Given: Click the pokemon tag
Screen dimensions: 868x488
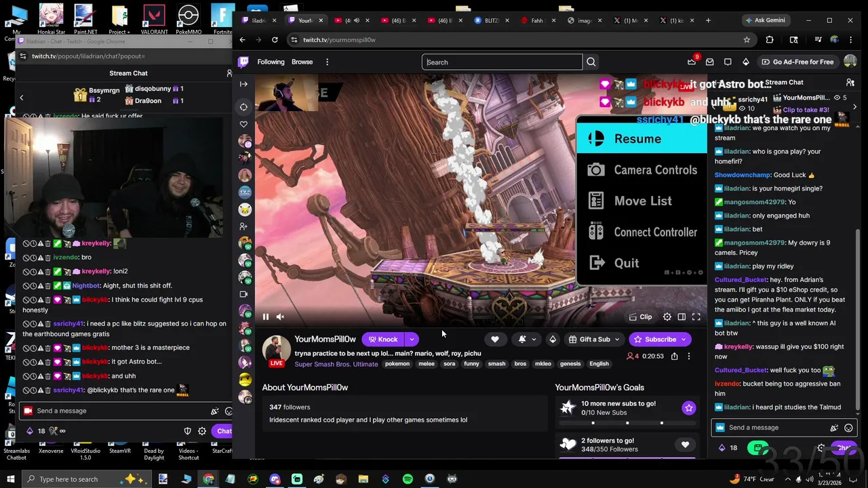Looking at the screenshot, I should [x=397, y=364].
